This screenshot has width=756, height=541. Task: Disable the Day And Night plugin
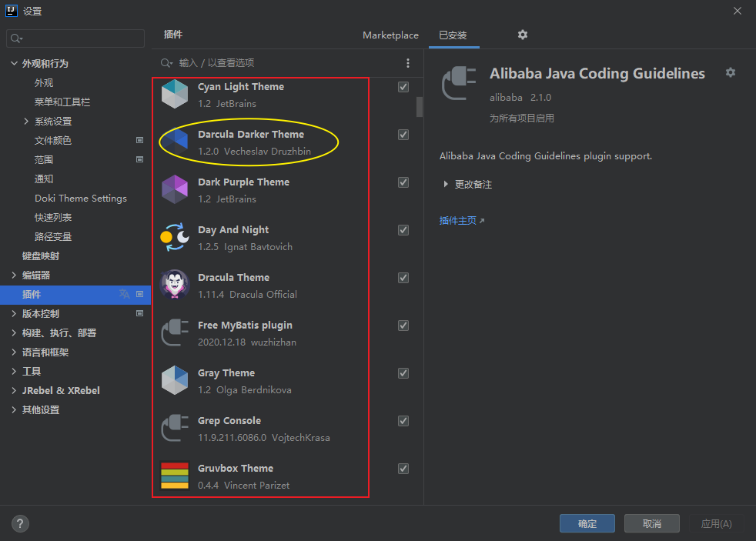pos(403,230)
